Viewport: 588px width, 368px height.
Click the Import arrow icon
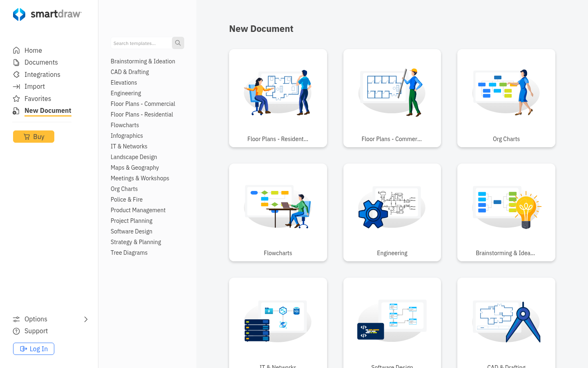(16, 87)
